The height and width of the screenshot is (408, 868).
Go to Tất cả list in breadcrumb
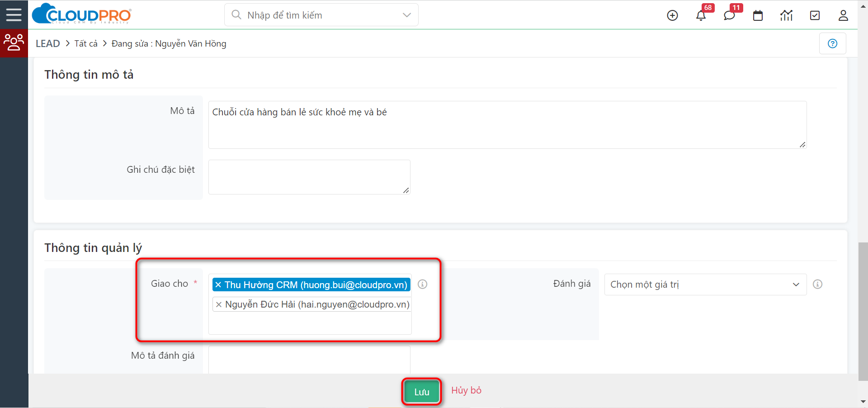coord(86,43)
